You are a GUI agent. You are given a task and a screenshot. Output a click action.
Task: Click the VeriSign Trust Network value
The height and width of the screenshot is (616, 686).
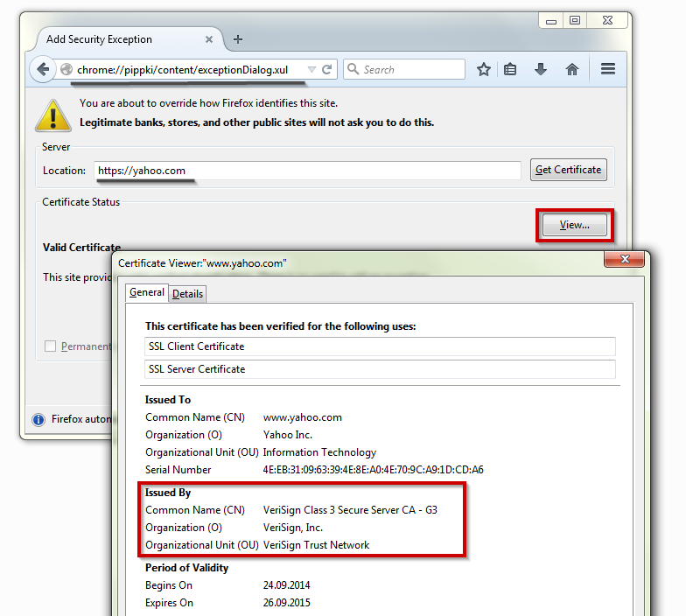pos(317,545)
